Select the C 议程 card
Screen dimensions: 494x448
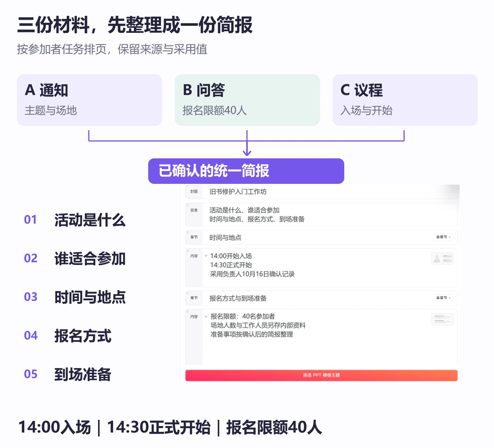tap(405, 100)
